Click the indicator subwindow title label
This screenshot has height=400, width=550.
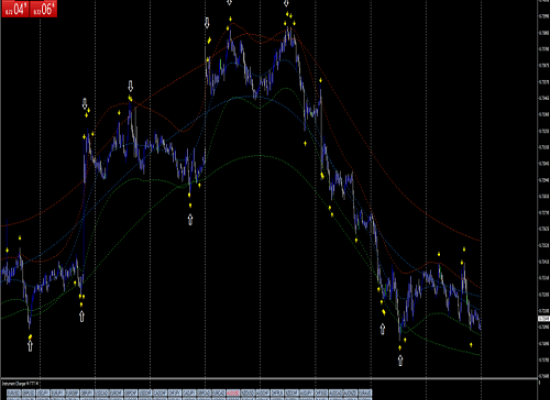point(20,384)
